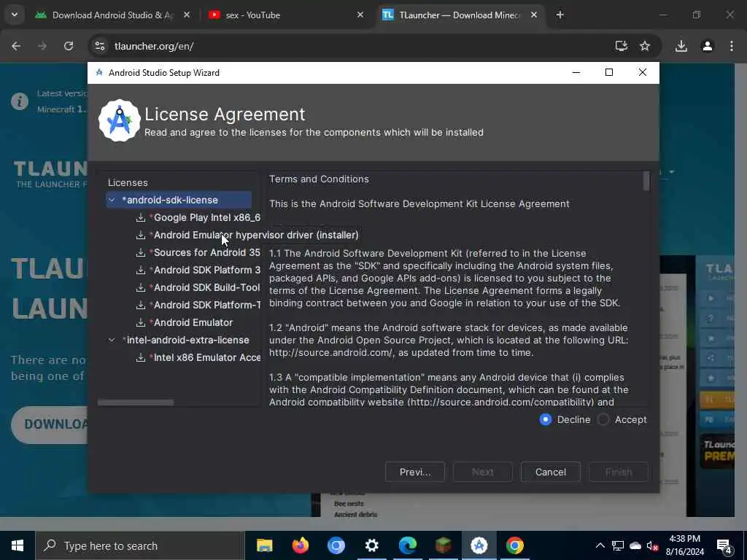The width and height of the screenshot is (747, 560).
Task: Go back in Chrome
Action: (16, 46)
